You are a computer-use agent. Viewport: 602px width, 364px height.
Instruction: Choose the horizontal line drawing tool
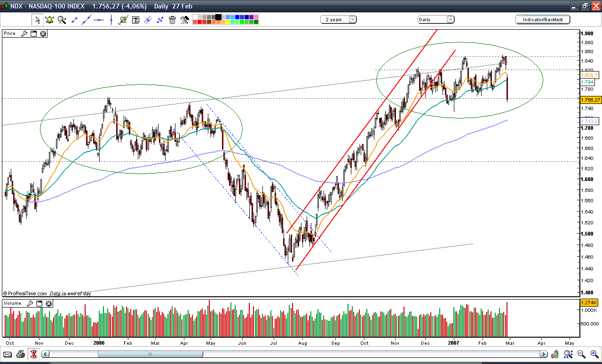pyautogui.click(x=98, y=20)
